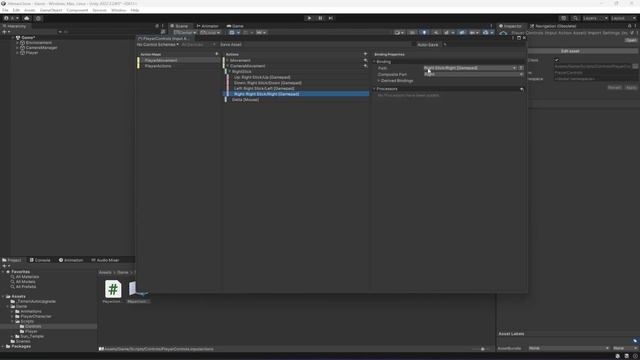
Task: Collapse the Processors section
Action: (x=374, y=89)
